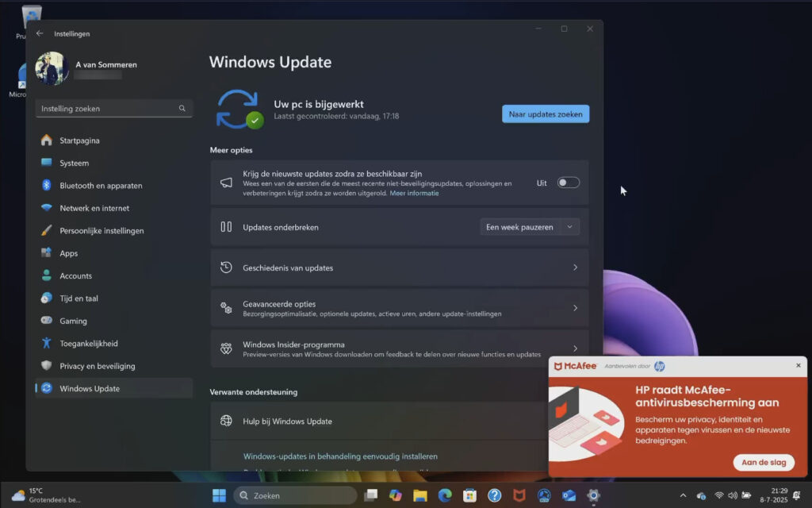Open File Explorer from the taskbar
The width and height of the screenshot is (812, 508).
(420, 495)
